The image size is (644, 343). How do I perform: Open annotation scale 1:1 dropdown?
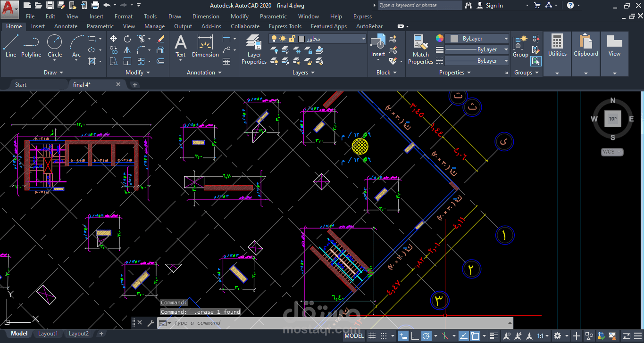click(543, 336)
